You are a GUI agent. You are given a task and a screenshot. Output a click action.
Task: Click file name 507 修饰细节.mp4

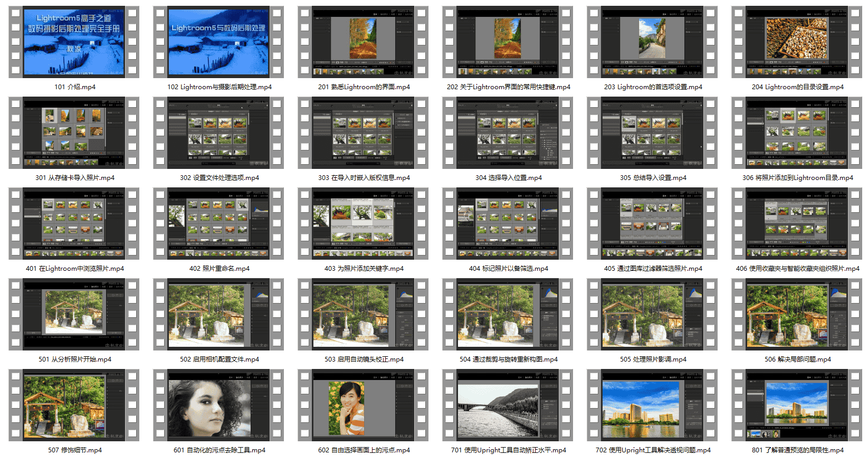tap(74, 450)
